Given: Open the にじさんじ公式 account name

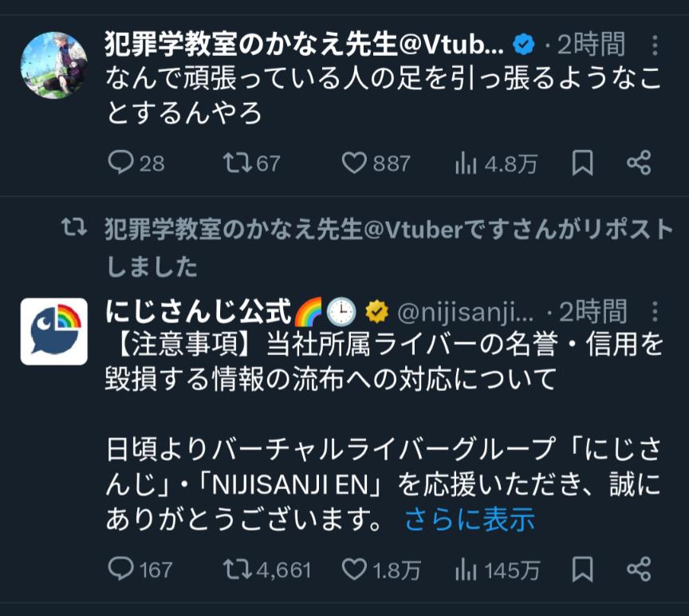Looking at the screenshot, I should coord(199,311).
